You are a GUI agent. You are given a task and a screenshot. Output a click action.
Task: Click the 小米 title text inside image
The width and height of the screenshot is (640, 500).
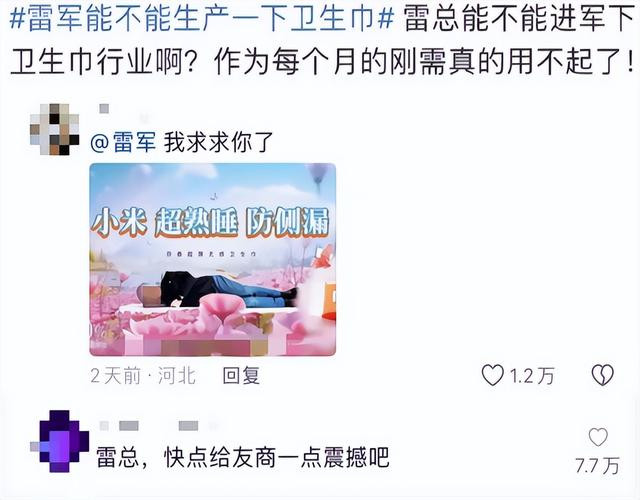119,222
